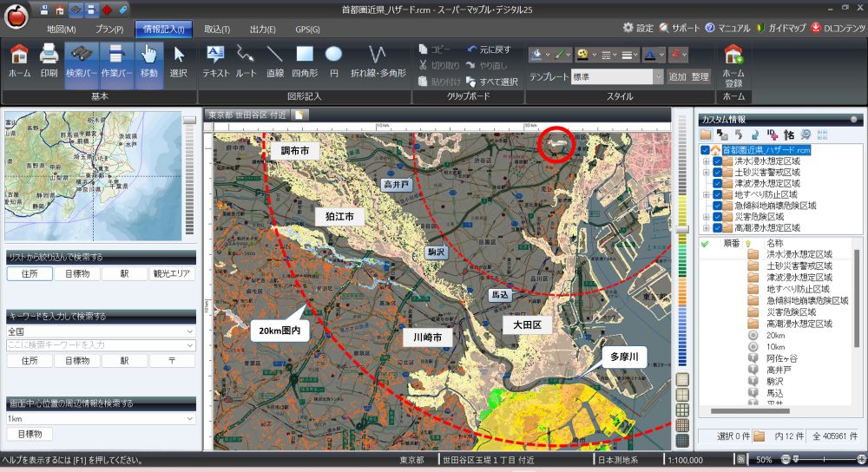Click the ホーム登録 home register icon
This screenshot has height=472, width=868.
(733, 61)
